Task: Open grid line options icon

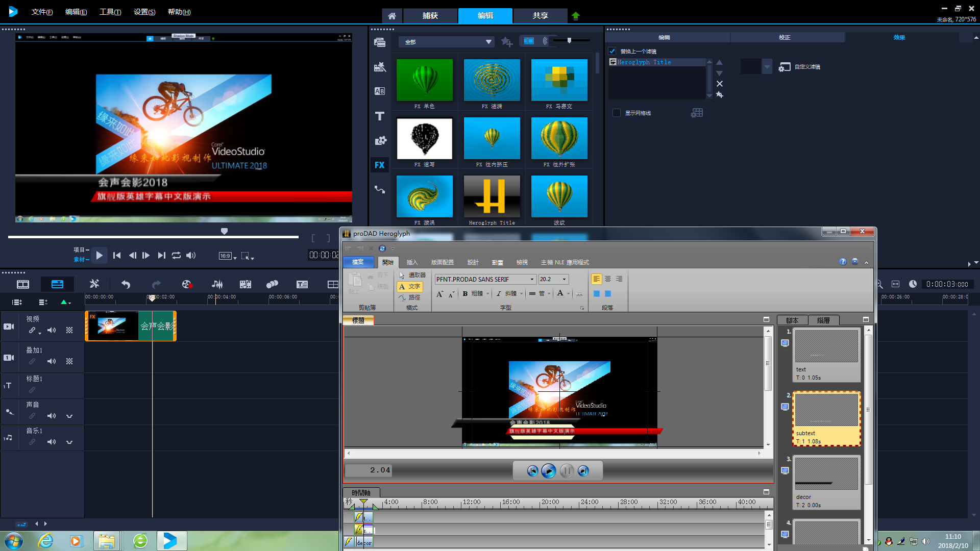Action: (x=697, y=113)
